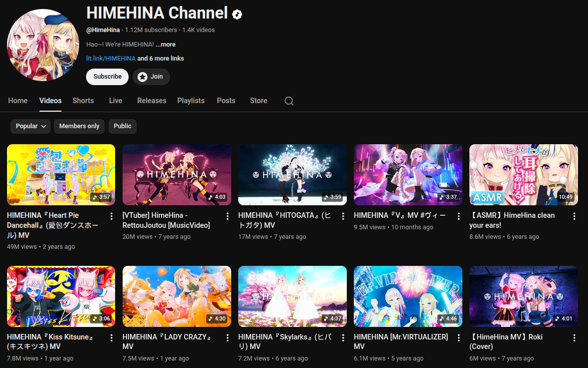Go to the Home tab
588x368 pixels.
pos(18,101)
